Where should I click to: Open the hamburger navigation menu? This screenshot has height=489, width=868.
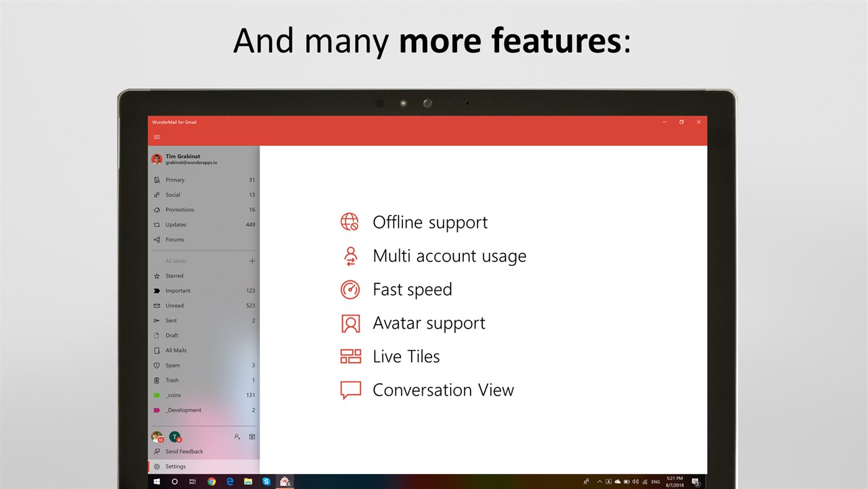[x=157, y=137]
